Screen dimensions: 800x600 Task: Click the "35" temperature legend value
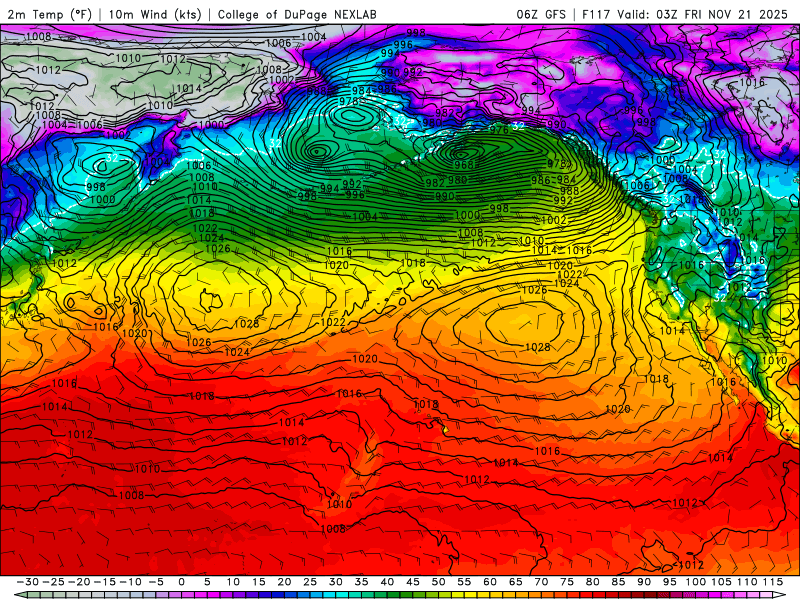(x=361, y=582)
